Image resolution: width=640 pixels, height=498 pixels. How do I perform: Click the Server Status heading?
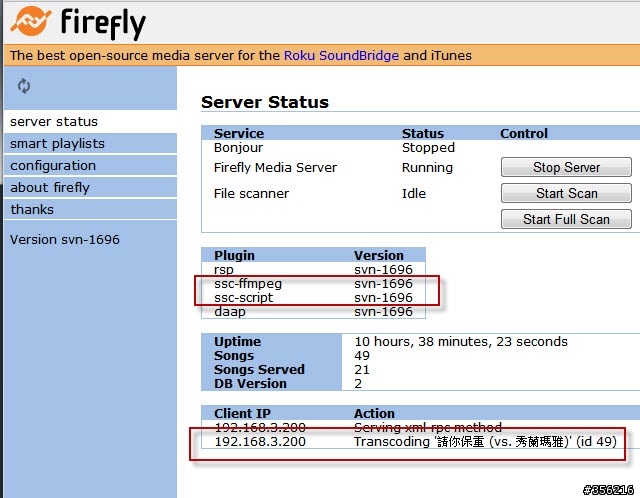(264, 102)
